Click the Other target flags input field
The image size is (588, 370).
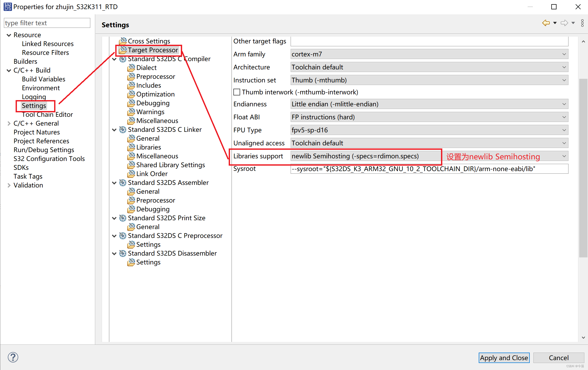click(429, 41)
